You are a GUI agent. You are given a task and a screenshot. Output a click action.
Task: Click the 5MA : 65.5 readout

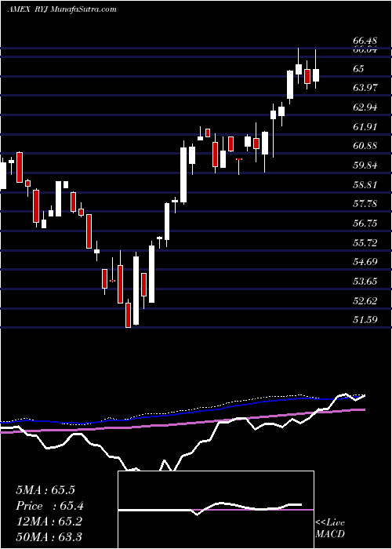tap(45, 490)
